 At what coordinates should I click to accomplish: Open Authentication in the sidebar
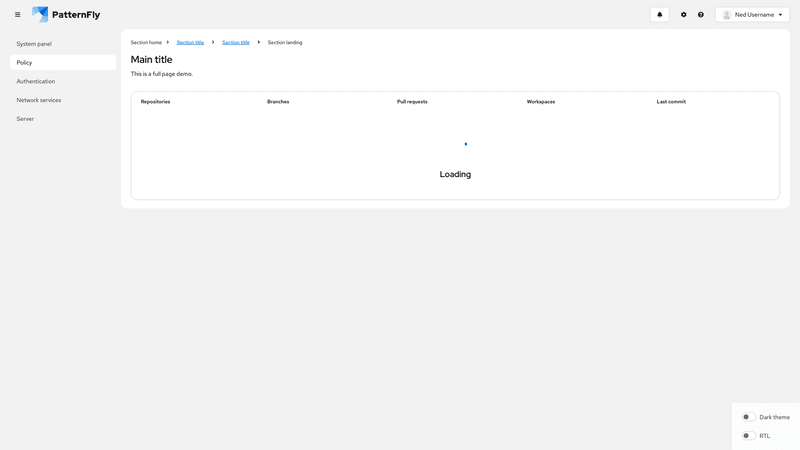point(63,81)
